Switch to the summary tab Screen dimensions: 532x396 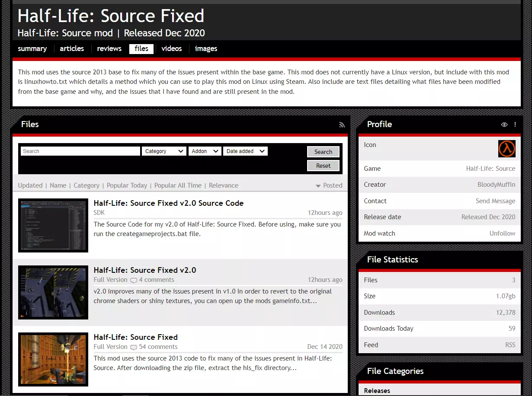tap(32, 48)
